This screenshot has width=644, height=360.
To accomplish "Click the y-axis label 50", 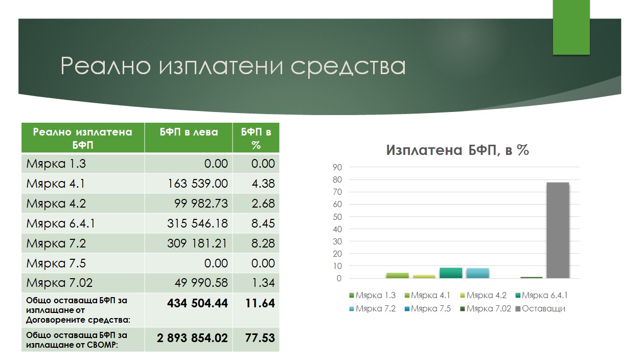I will coord(337,217).
